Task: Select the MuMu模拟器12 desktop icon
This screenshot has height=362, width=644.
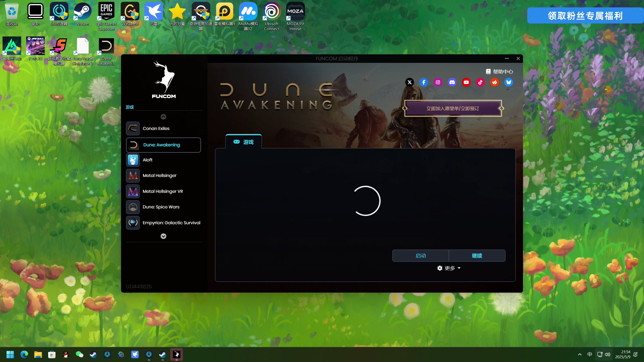Action: tap(248, 17)
